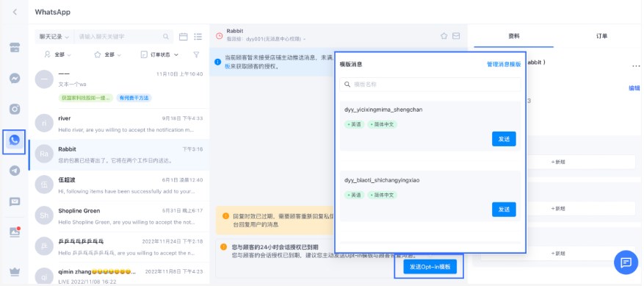644x286 pixels.
Task: Send the dyy_biaoti_shichangyingxiao template
Action: click(504, 210)
